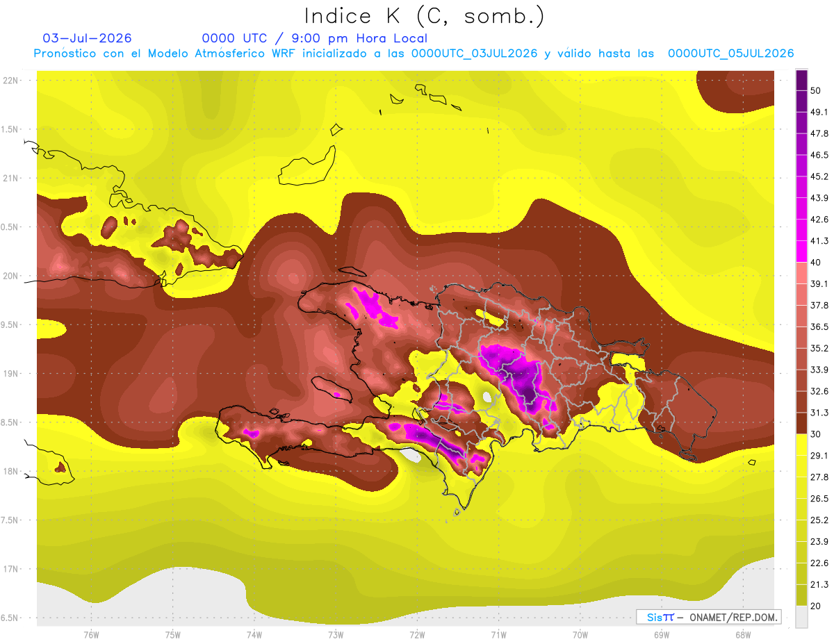834x644 pixels.
Task: Click the legend value "27.8"
Action: tap(819, 477)
